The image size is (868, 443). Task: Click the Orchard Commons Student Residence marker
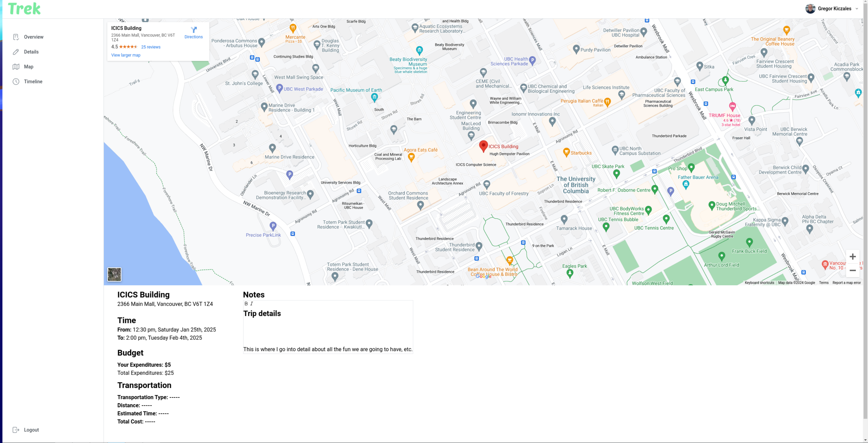[x=420, y=205]
